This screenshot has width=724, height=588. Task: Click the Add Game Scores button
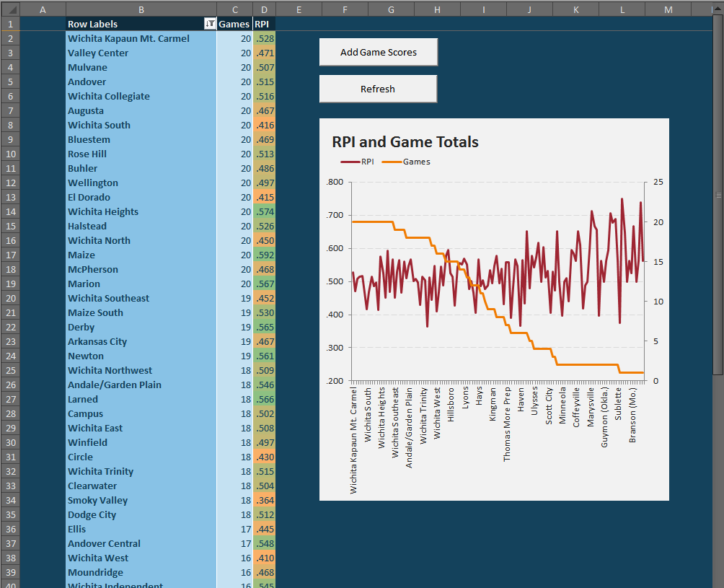(x=378, y=52)
